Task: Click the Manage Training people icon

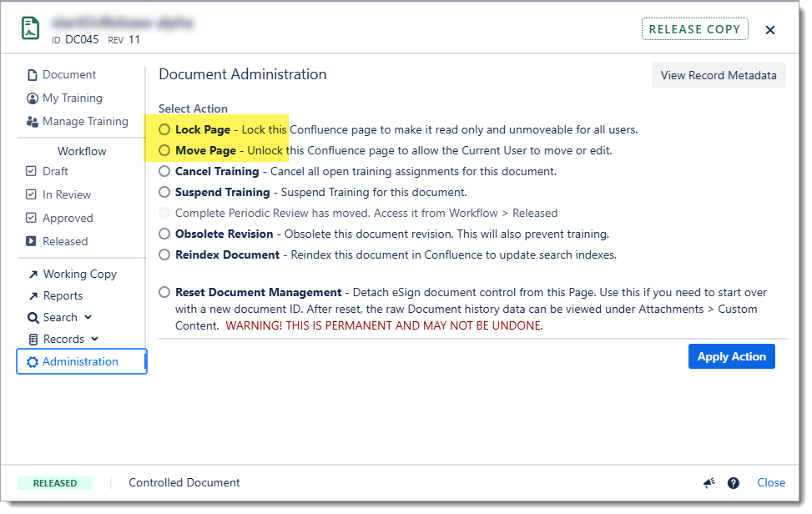Action: 33,122
